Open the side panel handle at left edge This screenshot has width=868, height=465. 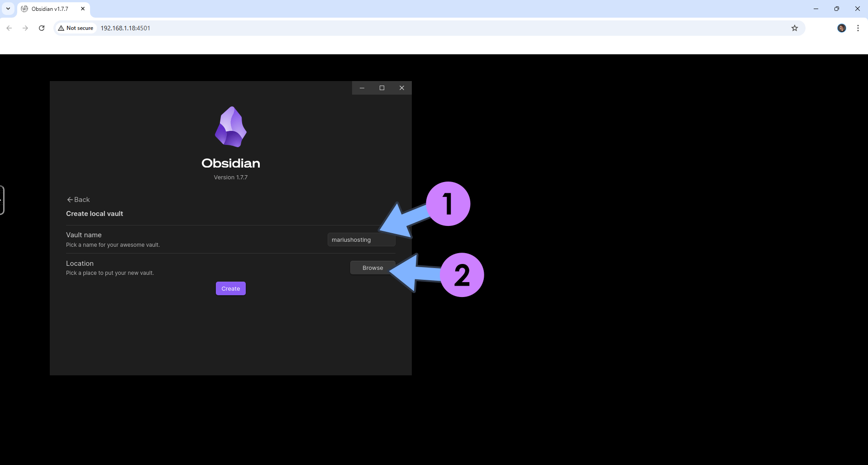point(2,200)
